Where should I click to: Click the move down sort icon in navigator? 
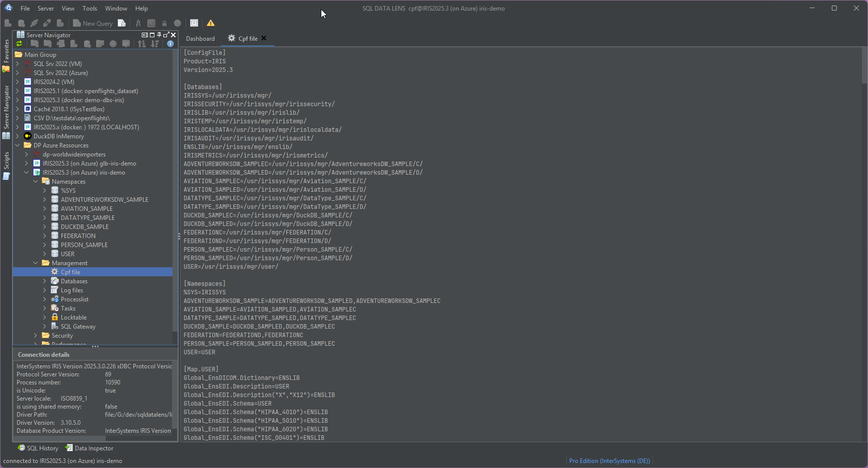[x=155, y=44]
